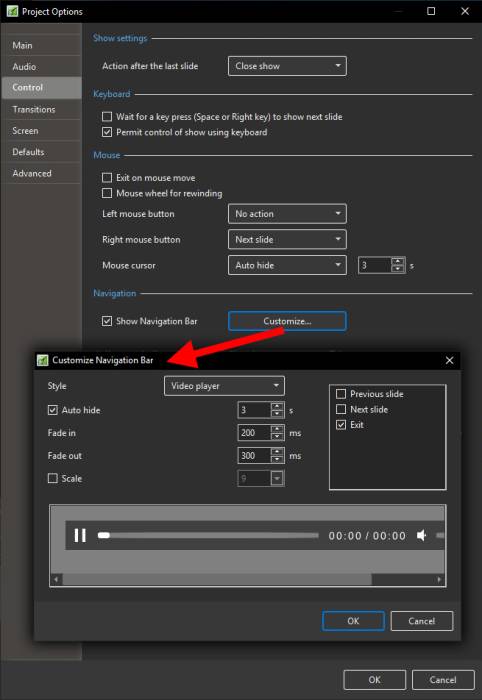482x700 pixels.
Task: Maximize the Project Options window
Action: coord(431,11)
